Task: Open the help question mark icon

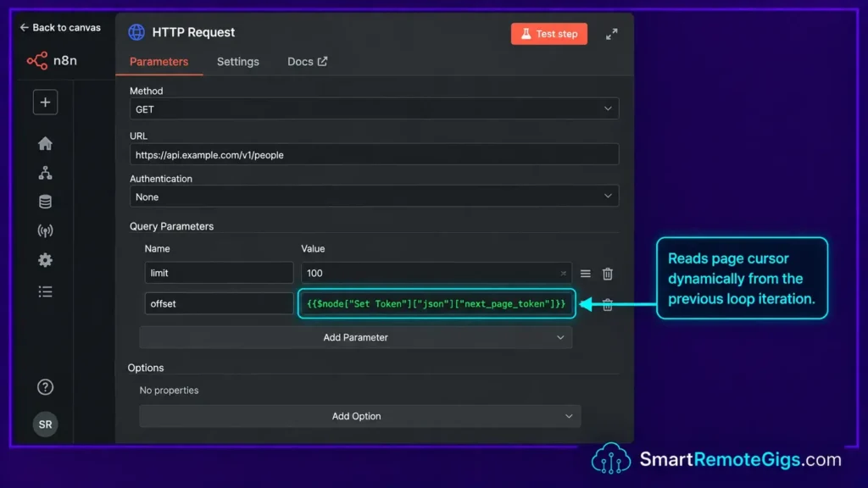Action: pos(46,386)
